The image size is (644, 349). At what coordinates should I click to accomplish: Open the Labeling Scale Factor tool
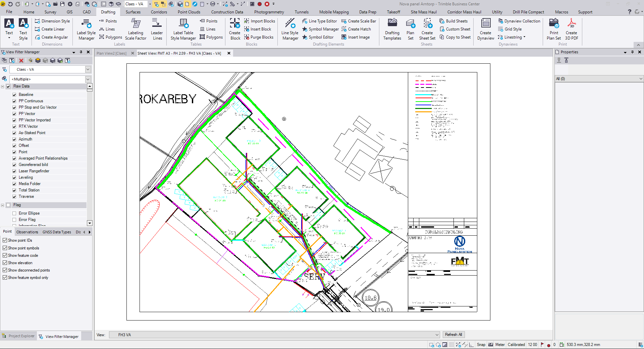click(x=136, y=29)
